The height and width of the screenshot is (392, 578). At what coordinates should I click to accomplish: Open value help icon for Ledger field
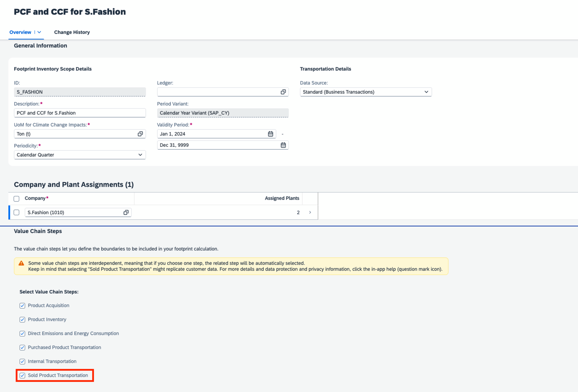pyautogui.click(x=283, y=92)
